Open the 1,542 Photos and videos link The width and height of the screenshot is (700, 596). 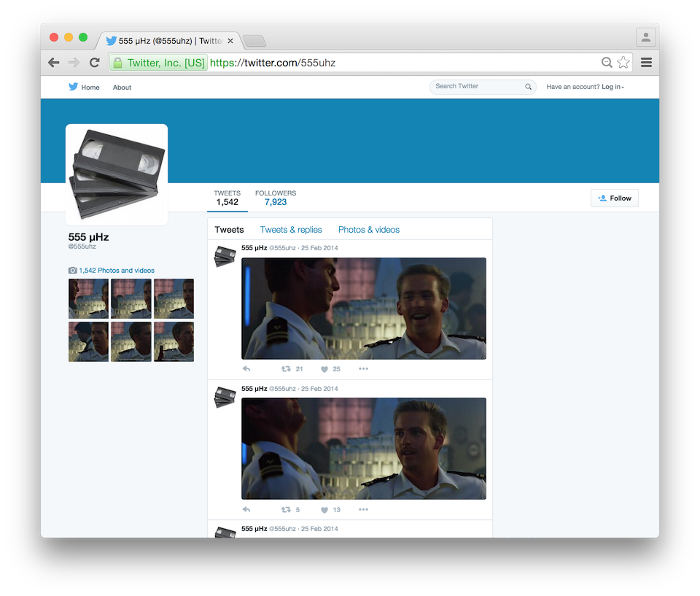pos(116,271)
